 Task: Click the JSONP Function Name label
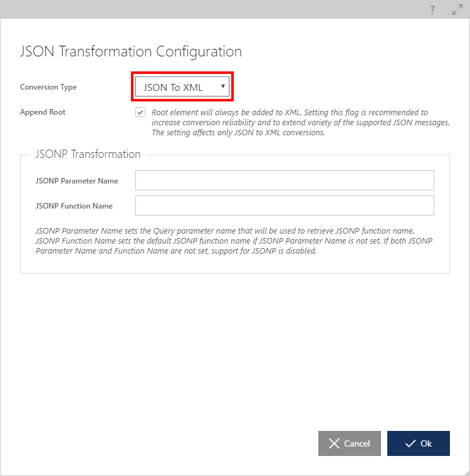[74, 206]
